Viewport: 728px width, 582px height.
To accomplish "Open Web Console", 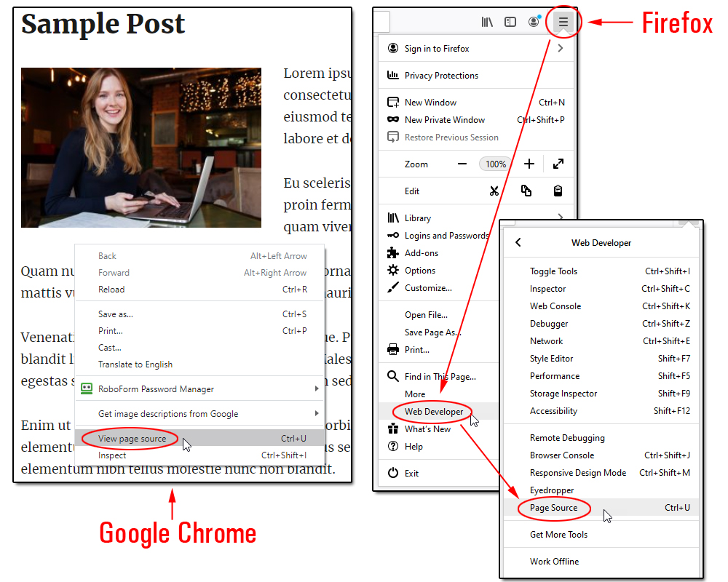I will [x=601, y=306].
